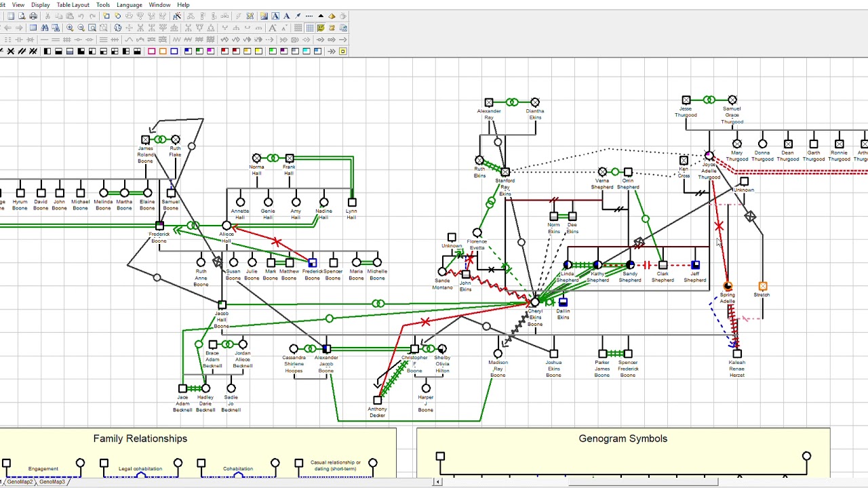Image resolution: width=868 pixels, height=488 pixels.
Task: Click the table view icon
Action: 33,28
